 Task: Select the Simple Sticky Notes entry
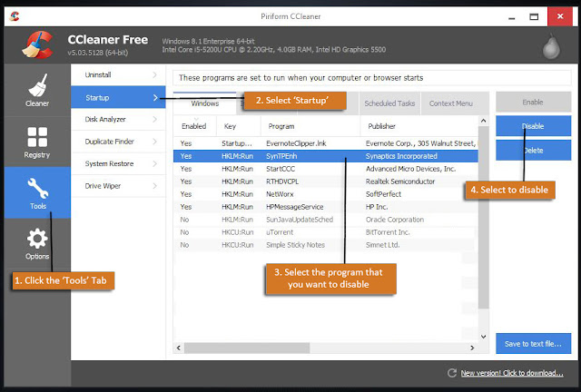(326, 245)
